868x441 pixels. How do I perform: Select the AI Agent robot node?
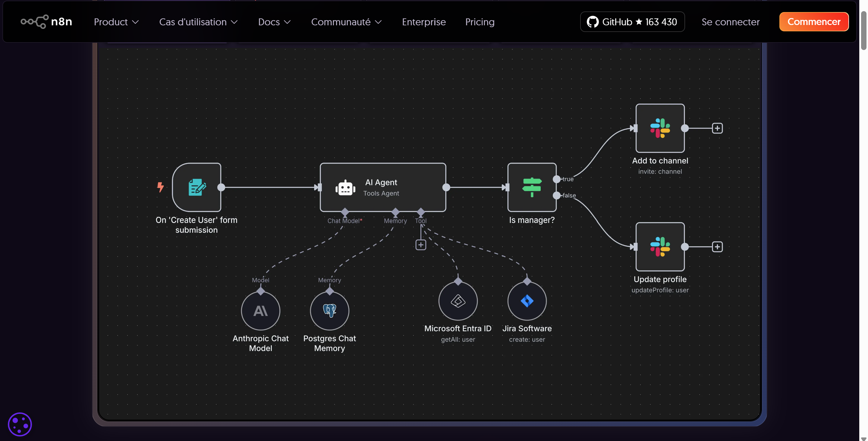coord(383,187)
